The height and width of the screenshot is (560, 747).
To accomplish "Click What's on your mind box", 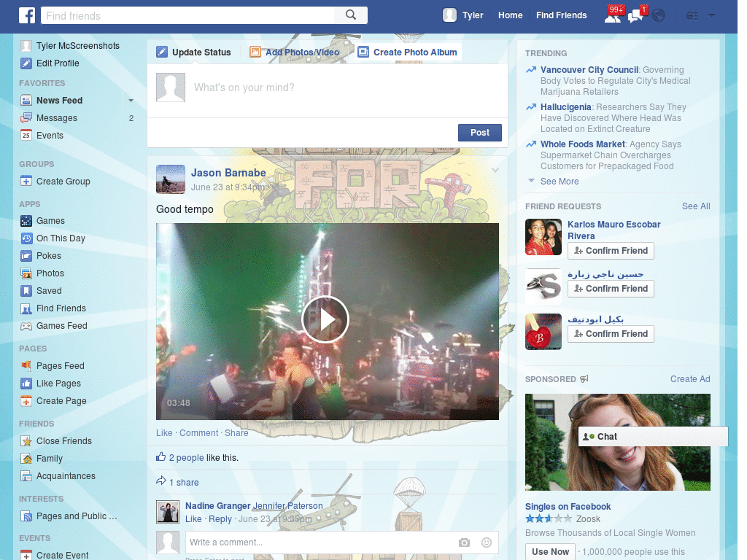I will [x=328, y=90].
